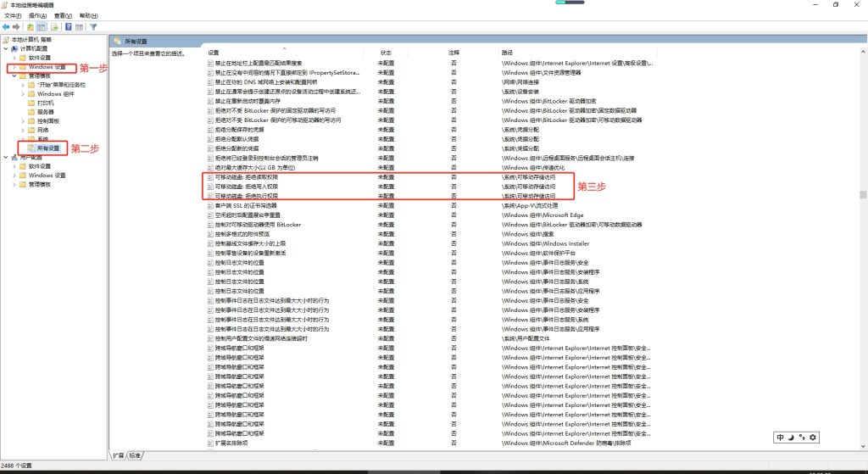This screenshot has width=868, height=474.
Task: Click the export list toolbar icon
Action: point(54,26)
